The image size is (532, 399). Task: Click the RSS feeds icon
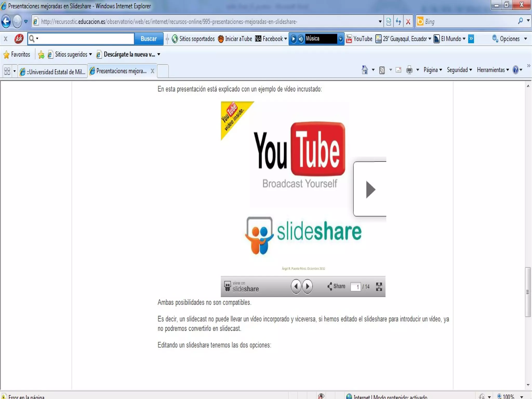pos(382,70)
